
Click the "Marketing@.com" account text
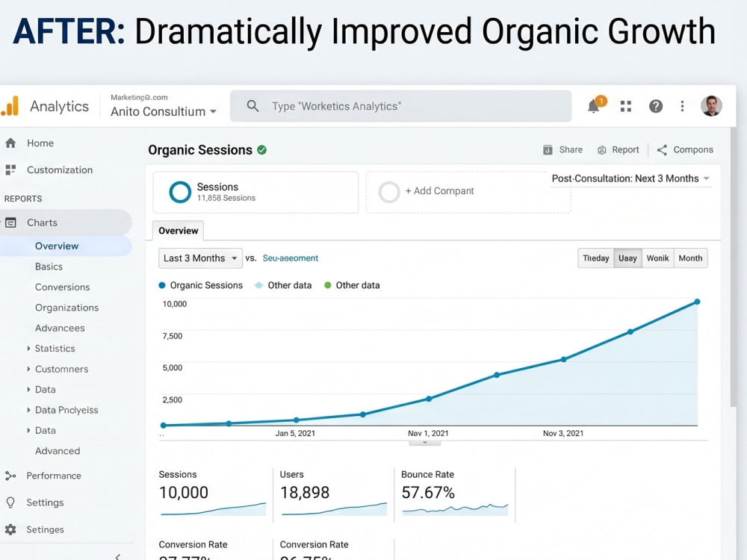coord(139,97)
